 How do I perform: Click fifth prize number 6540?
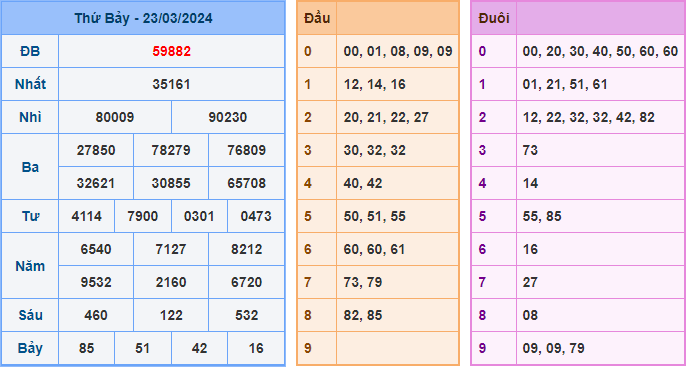tap(96, 249)
